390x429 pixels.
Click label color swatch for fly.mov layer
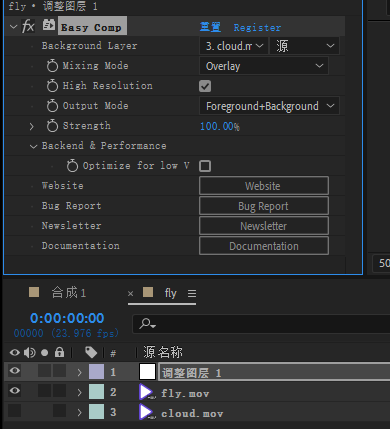click(96, 391)
